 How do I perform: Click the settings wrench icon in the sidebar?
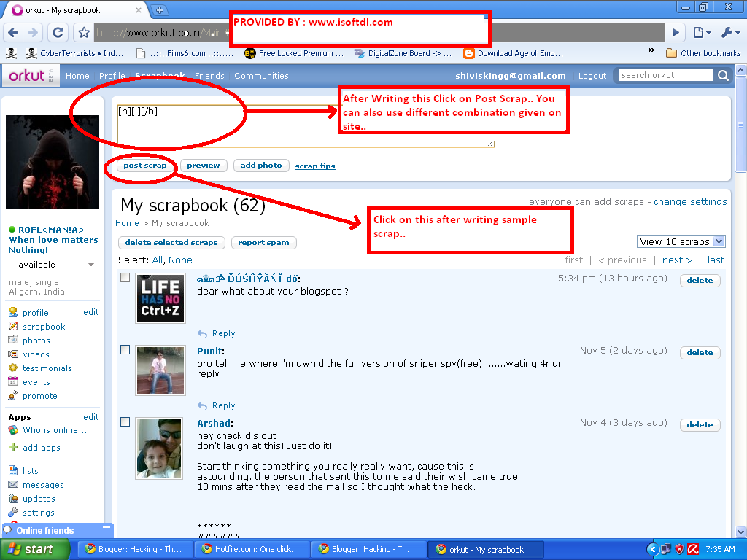[14, 512]
